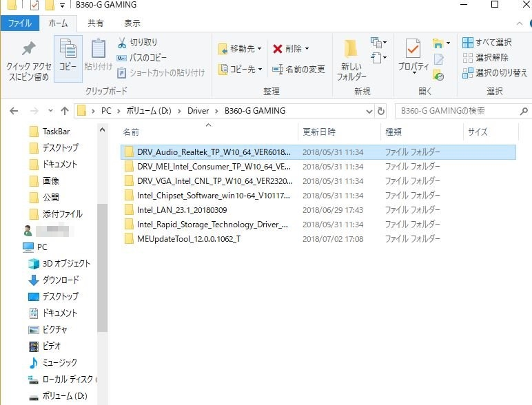The image size is (532, 405).
Task: Open TaskBar in navigation pane
Action: click(50, 132)
